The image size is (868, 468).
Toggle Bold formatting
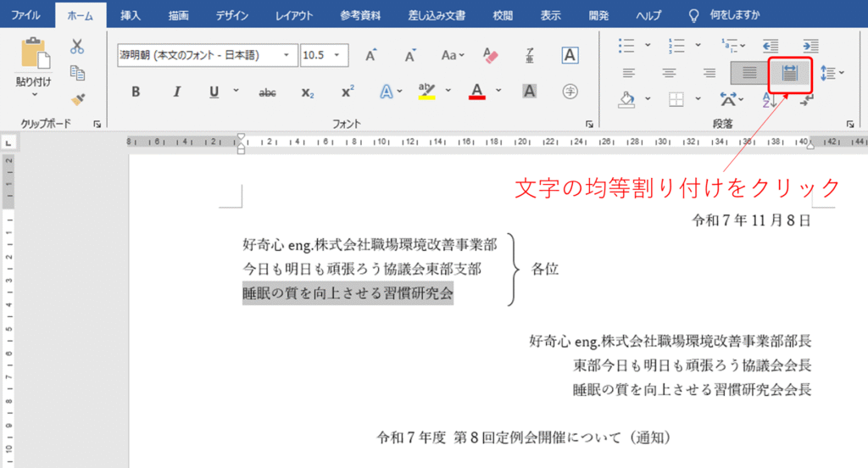point(136,92)
